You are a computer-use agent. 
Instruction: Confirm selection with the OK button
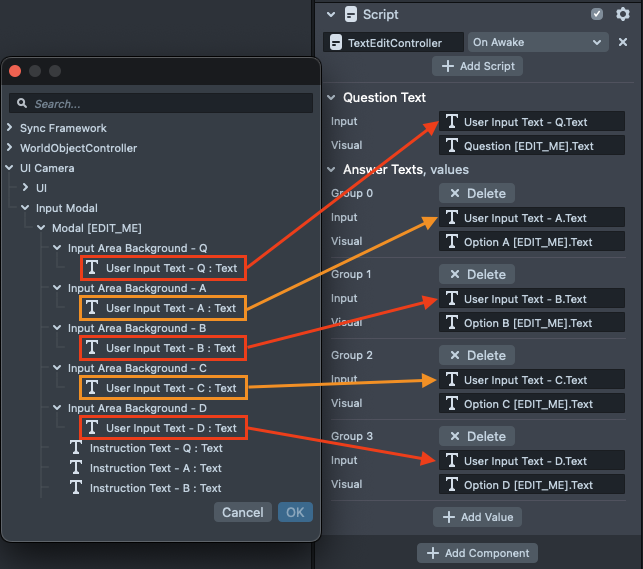point(295,512)
